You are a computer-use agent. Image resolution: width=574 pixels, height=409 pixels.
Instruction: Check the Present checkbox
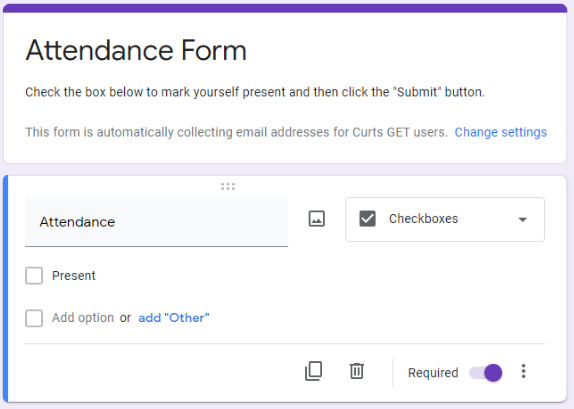[x=34, y=275]
